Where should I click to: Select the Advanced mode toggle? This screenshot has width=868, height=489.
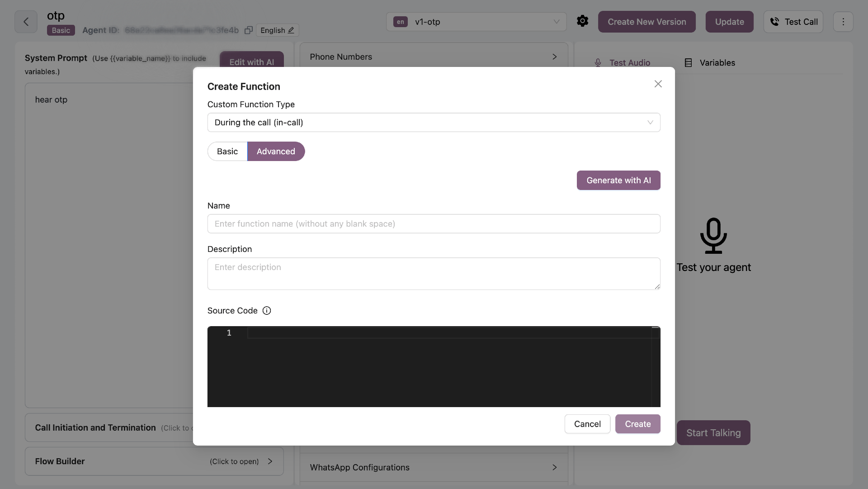[276, 152]
